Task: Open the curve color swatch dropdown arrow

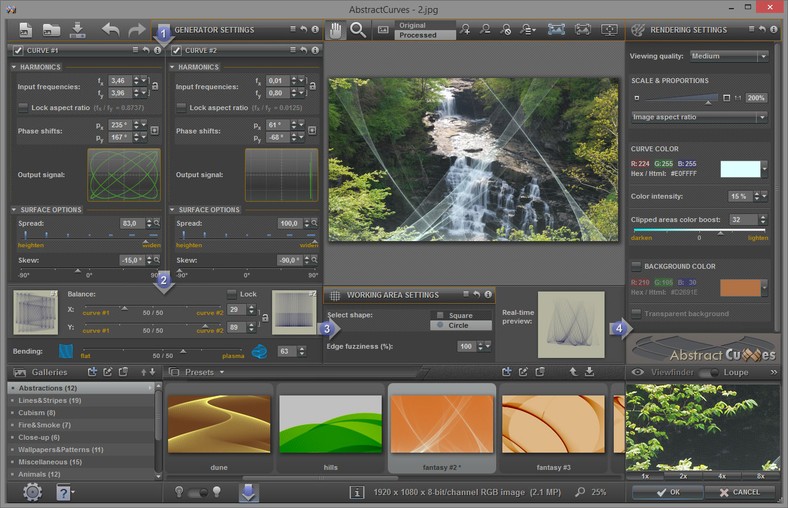Action: tap(764, 169)
